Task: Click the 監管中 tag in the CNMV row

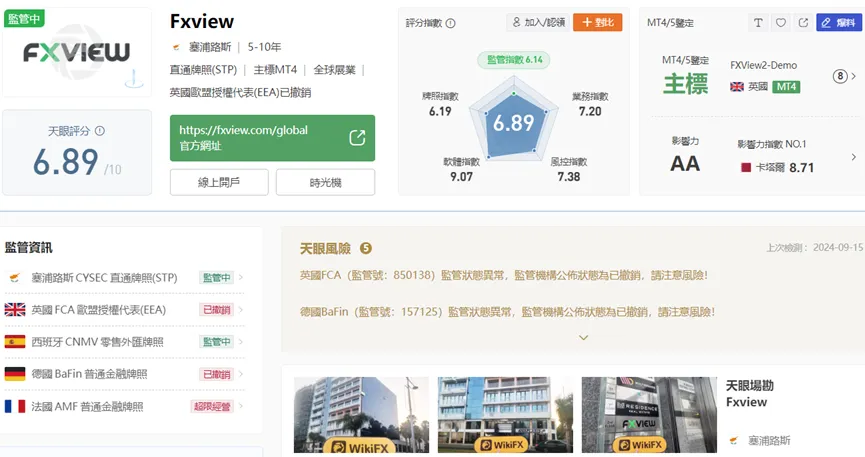Action: coord(217,342)
